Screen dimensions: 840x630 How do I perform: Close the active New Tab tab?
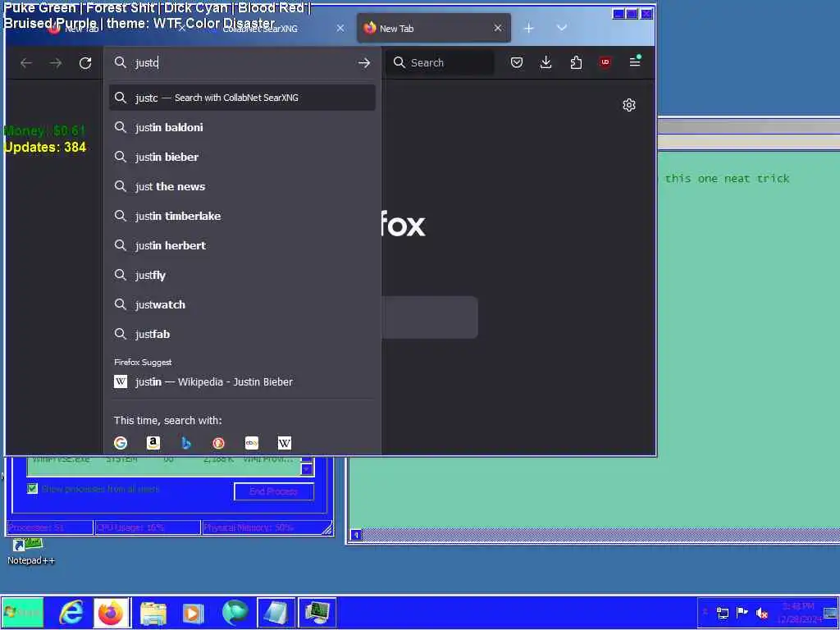point(498,29)
